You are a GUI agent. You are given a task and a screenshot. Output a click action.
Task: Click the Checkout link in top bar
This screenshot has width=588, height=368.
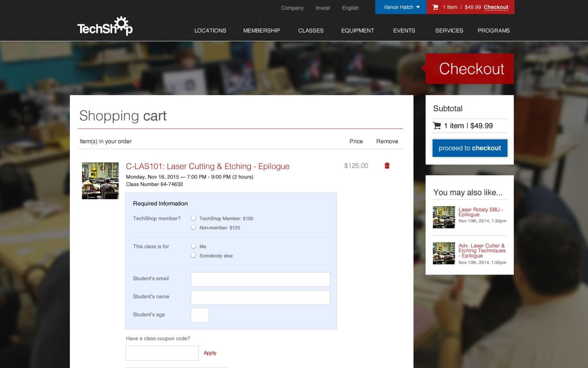pos(496,7)
